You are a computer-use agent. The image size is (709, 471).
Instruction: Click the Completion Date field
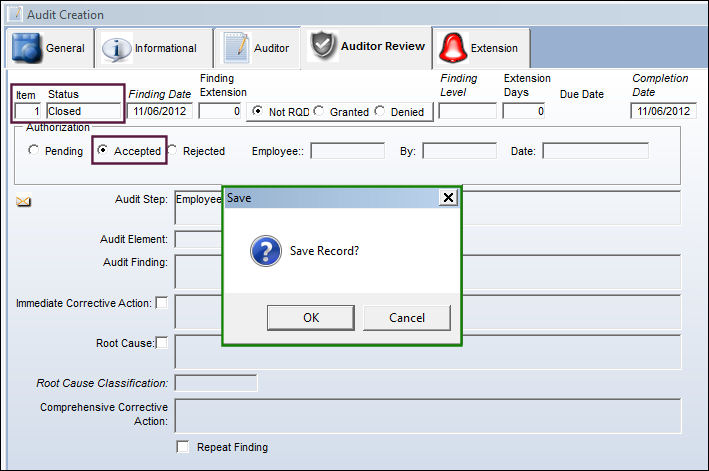[663, 111]
